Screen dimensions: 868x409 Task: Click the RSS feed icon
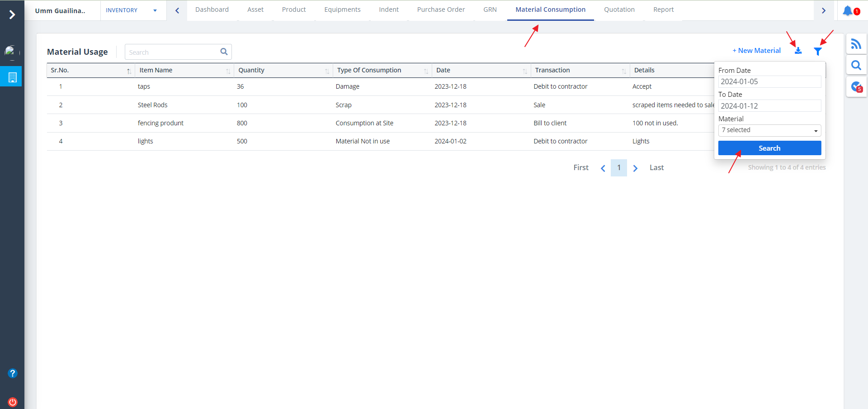pyautogui.click(x=856, y=44)
